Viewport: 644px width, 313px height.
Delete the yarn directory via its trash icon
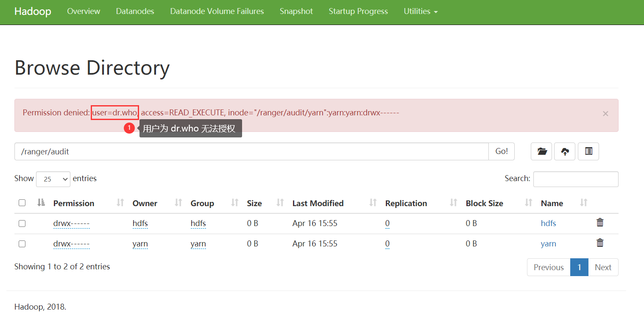[599, 243]
